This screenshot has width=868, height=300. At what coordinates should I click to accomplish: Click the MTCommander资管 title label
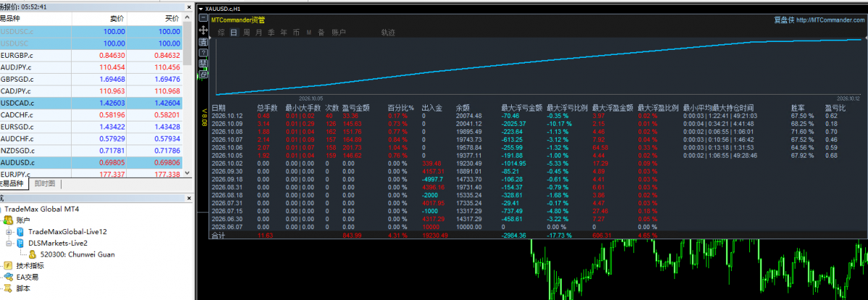238,20
